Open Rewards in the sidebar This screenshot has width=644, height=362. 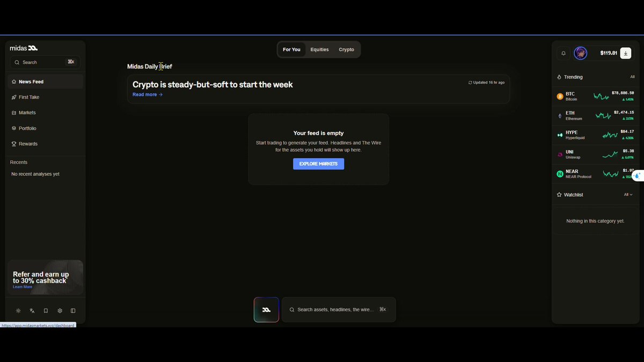pyautogui.click(x=46, y=144)
